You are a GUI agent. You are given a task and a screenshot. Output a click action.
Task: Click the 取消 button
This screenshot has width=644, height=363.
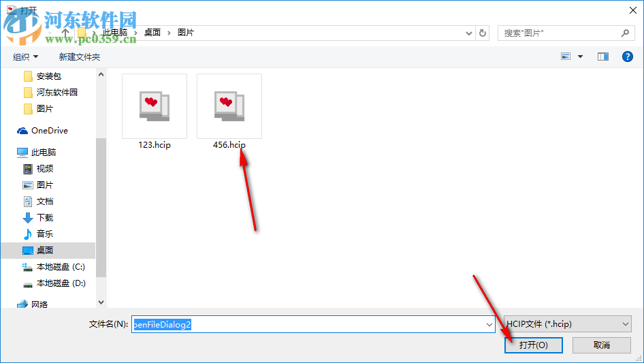click(x=602, y=345)
